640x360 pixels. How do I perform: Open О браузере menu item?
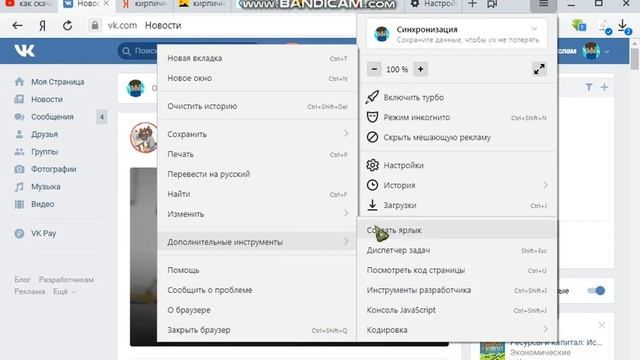(x=257, y=310)
